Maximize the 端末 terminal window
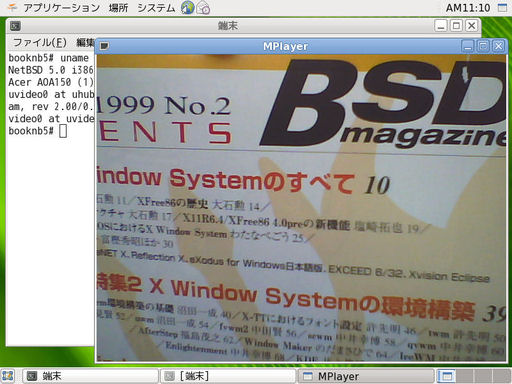The height and width of the screenshot is (384, 512). [x=456, y=26]
